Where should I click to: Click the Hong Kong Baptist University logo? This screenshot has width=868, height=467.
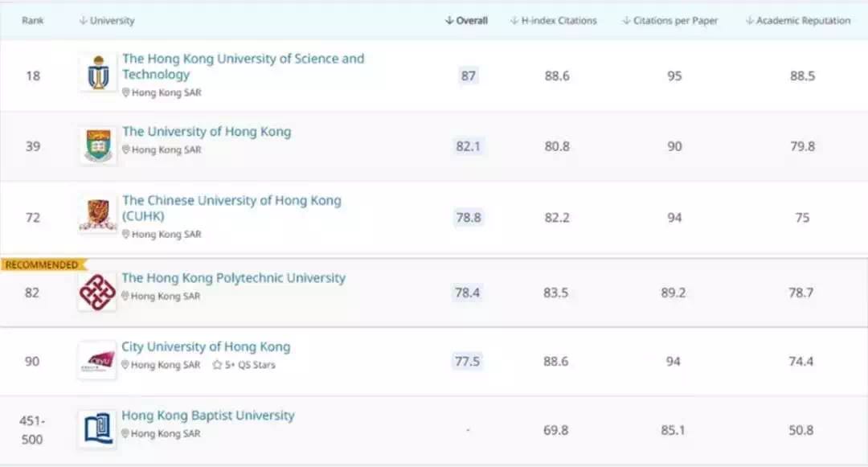tap(97, 429)
